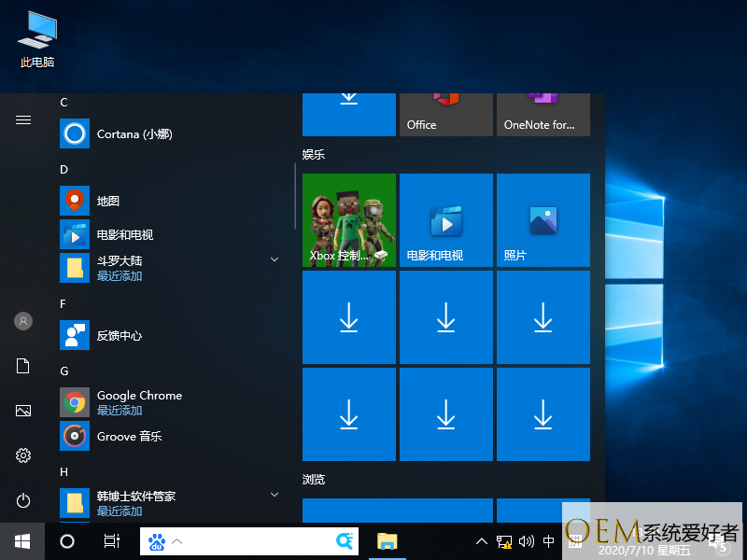
Task: Launch 地图 maps app
Action: pos(108,201)
